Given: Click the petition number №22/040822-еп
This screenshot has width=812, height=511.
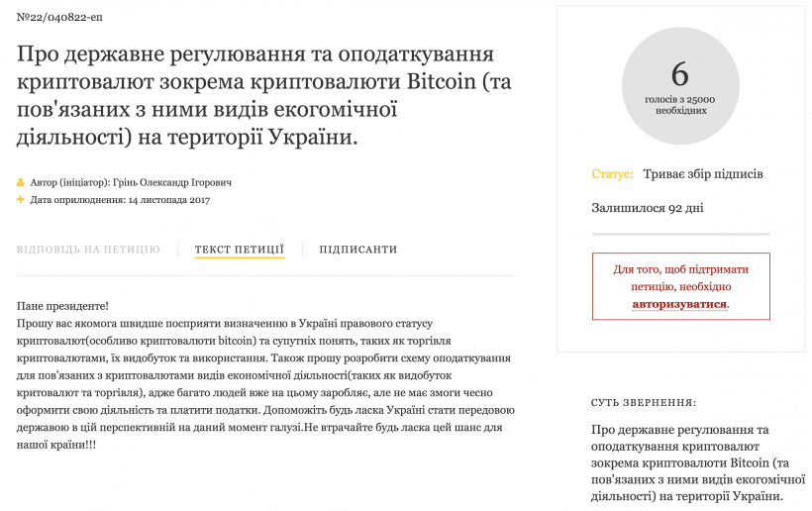Looking at the screenshot, I should point(59,17).
